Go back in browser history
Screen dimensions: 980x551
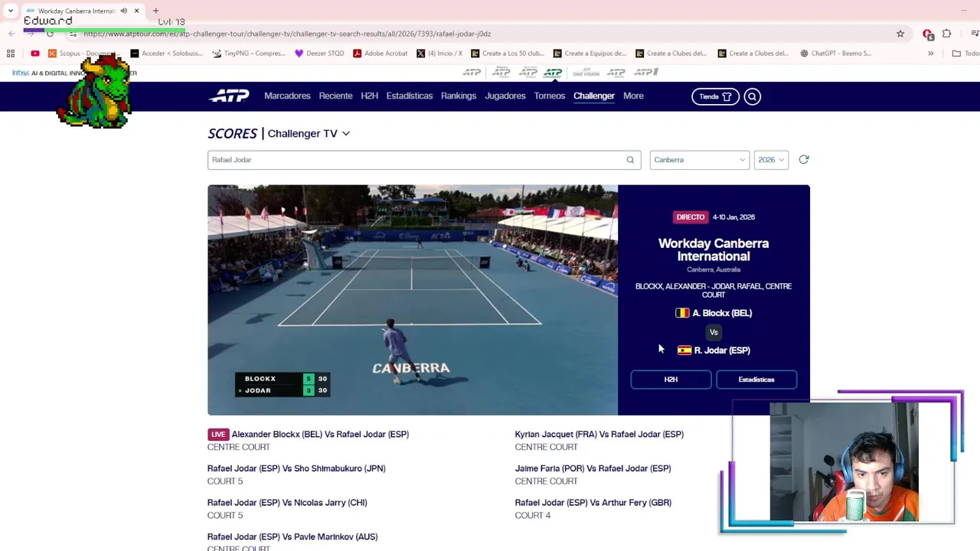coord(11,34)
